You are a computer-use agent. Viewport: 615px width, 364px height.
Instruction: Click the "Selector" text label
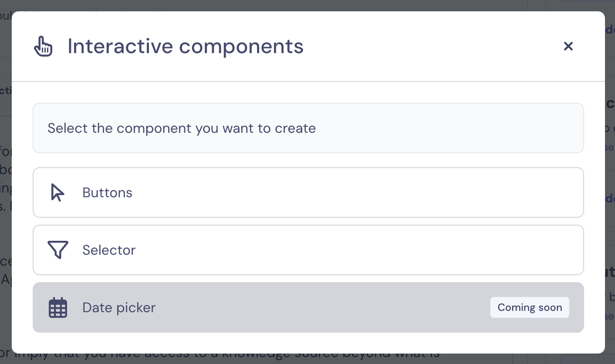point(109,250)
